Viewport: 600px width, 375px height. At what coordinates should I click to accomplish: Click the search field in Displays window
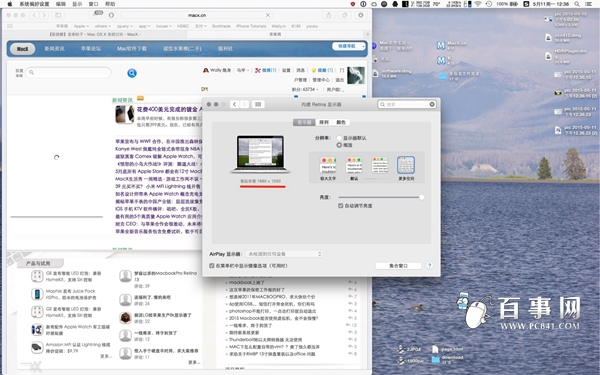407,104
